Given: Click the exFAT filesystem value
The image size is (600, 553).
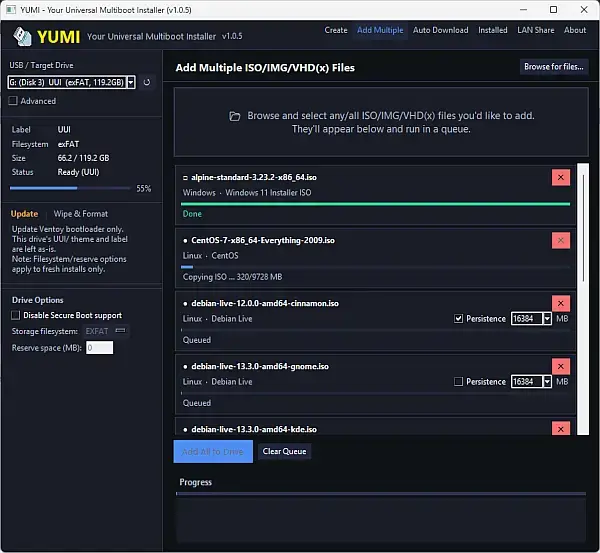Looking at the screenshot, I should [x=68, y=144].
